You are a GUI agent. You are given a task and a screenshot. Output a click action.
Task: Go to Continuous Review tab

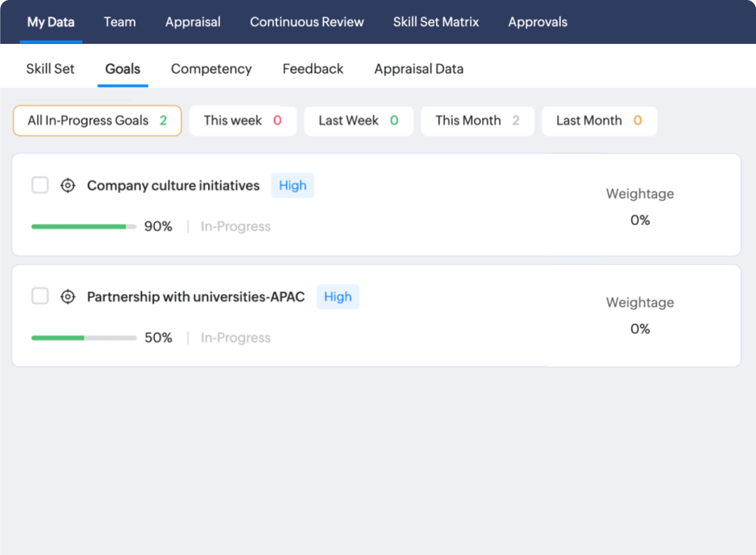tap(307, 22)
